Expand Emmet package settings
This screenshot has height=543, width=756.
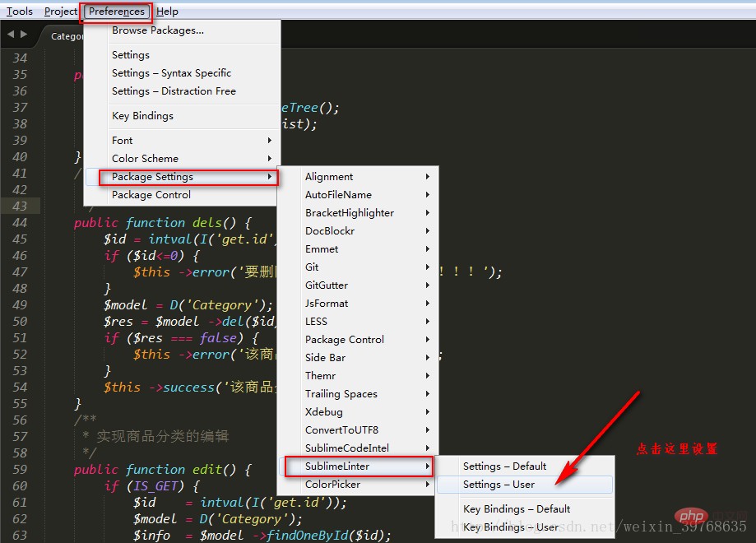click(x=358, y=249)
